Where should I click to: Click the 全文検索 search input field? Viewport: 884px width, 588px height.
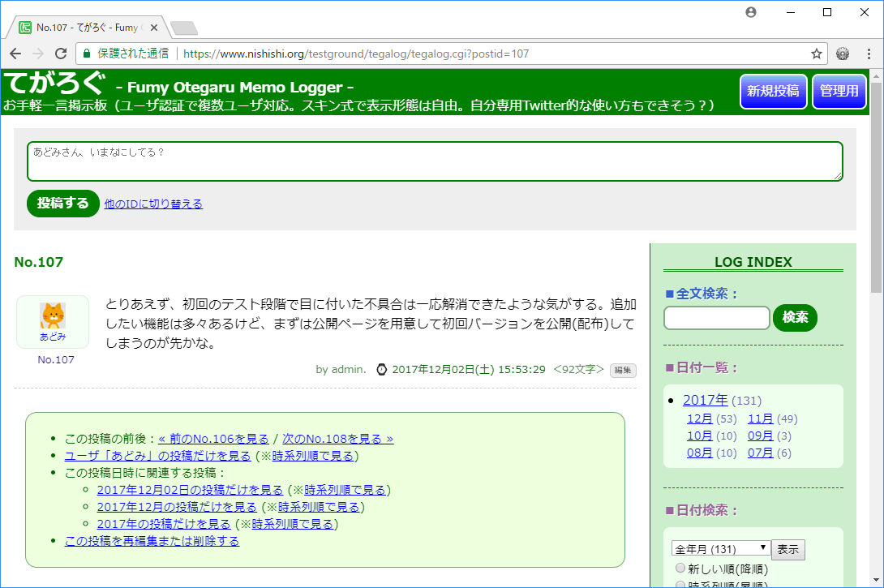(x=716, y=318)
